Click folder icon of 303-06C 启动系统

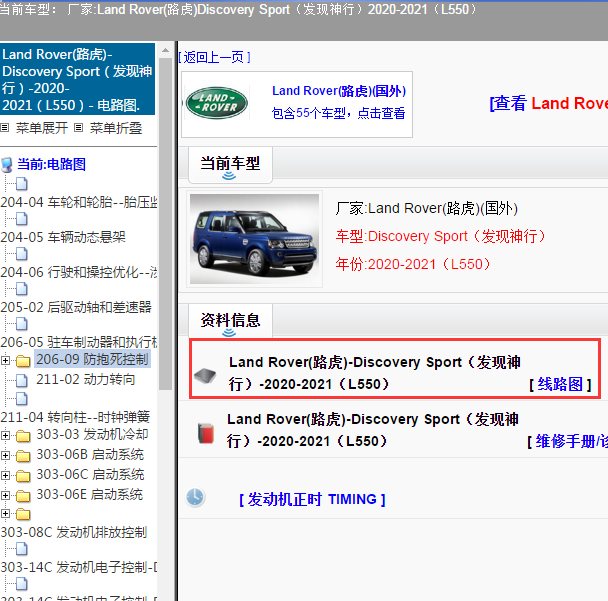pyautogui.click(x=23, y=476)
